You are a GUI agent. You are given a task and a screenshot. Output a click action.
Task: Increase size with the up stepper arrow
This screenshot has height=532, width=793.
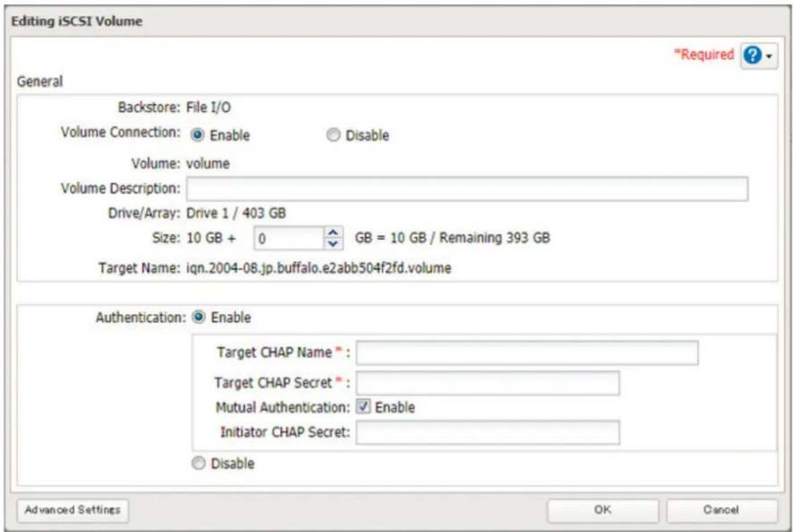click(x=333, y=233)
